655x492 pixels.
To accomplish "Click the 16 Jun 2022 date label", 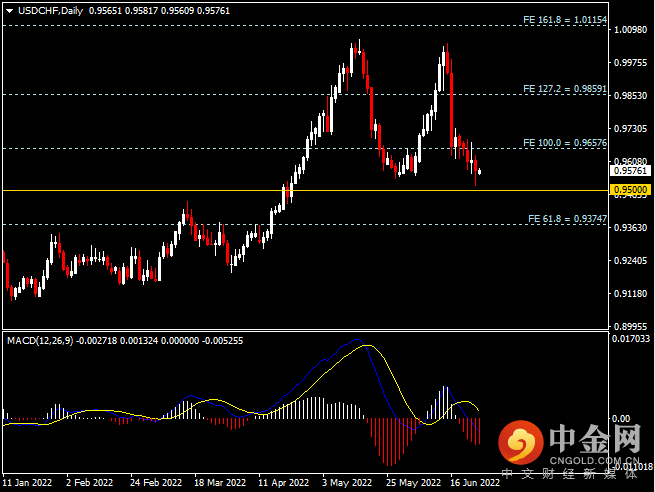I will pyautogui.click(x=475, y=483).
